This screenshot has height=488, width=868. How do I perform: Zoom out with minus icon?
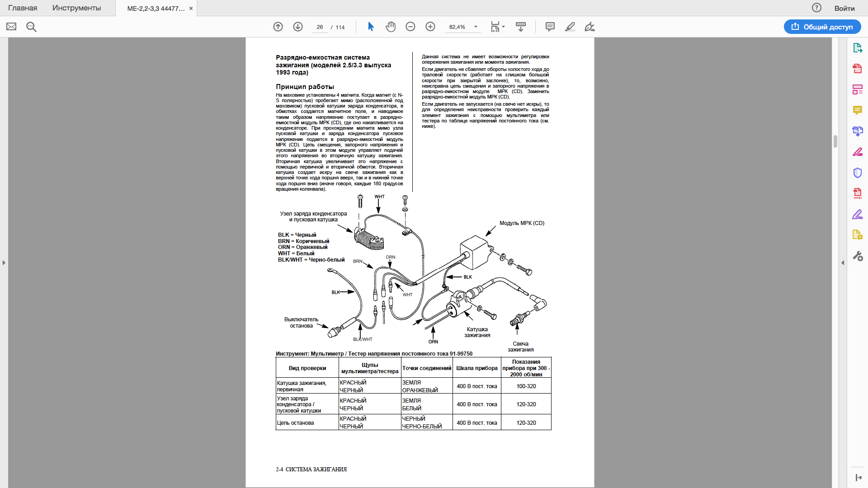click(410, 27)
